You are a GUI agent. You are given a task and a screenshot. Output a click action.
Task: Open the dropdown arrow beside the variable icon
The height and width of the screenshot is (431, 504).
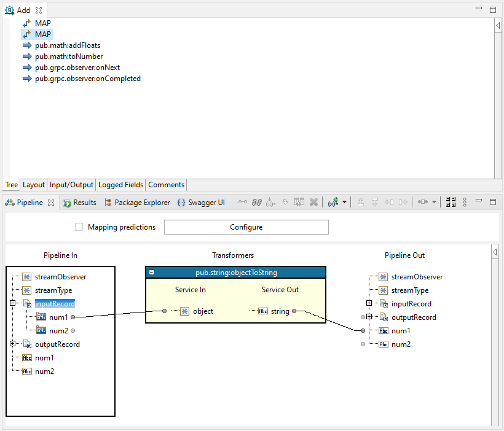(x=344, y=202)
